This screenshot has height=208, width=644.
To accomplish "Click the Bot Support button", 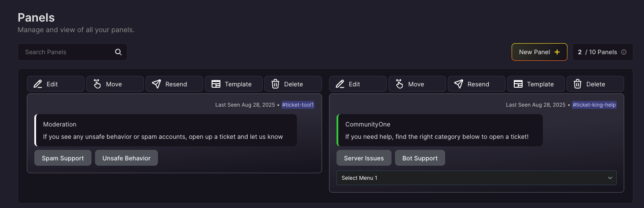I will 420,158.
